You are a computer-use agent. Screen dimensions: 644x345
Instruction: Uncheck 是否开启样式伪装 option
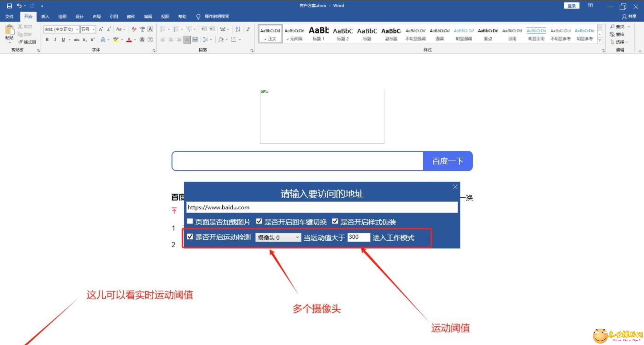click(335, 221)
